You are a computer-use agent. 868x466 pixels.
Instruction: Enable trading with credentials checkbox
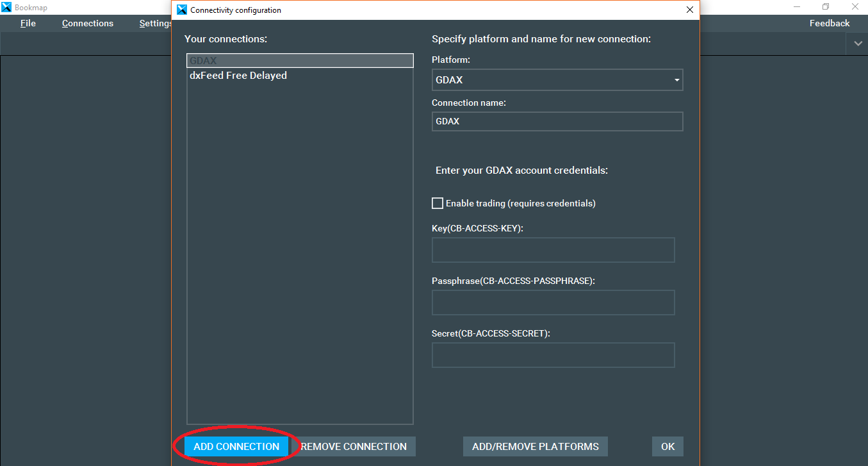(438, 203)
